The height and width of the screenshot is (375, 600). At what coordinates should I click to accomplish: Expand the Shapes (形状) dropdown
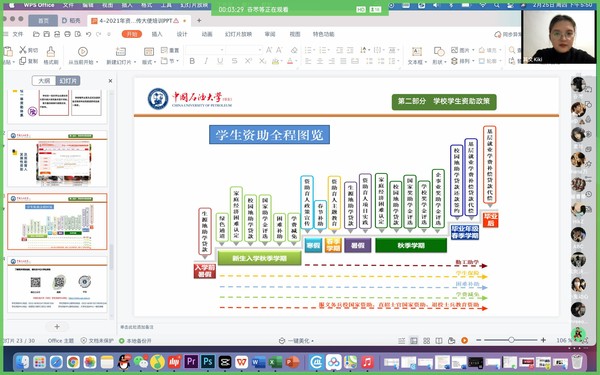click(439, 55)
